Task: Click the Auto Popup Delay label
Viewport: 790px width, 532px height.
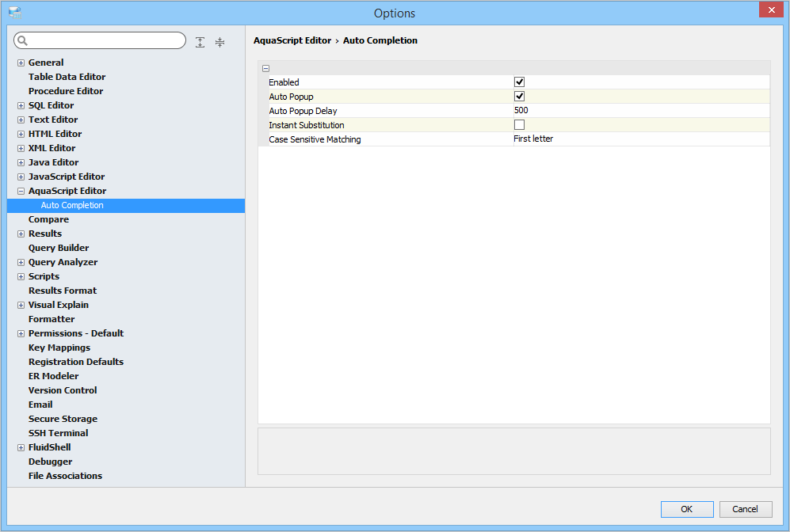Action: point(303,111)
